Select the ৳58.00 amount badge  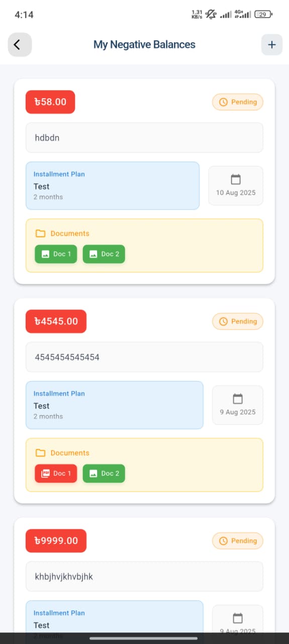[x=50, y=102]
